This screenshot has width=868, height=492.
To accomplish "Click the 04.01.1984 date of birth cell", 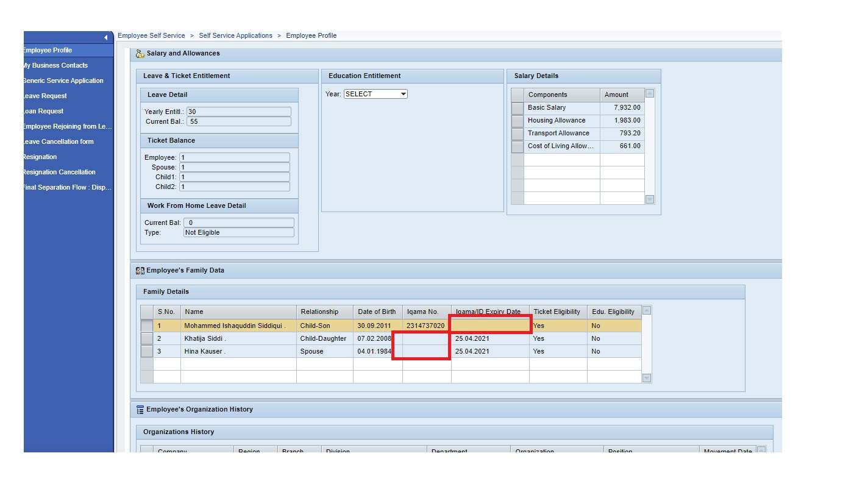I will point(374,352).
